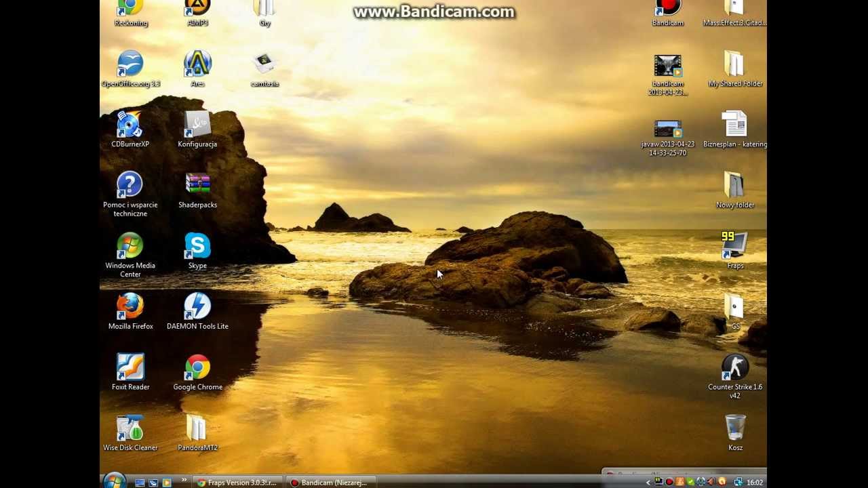Select the Bandicam desktop shortcut
This screenshot has height=488, width=868.
coord(668,14)
